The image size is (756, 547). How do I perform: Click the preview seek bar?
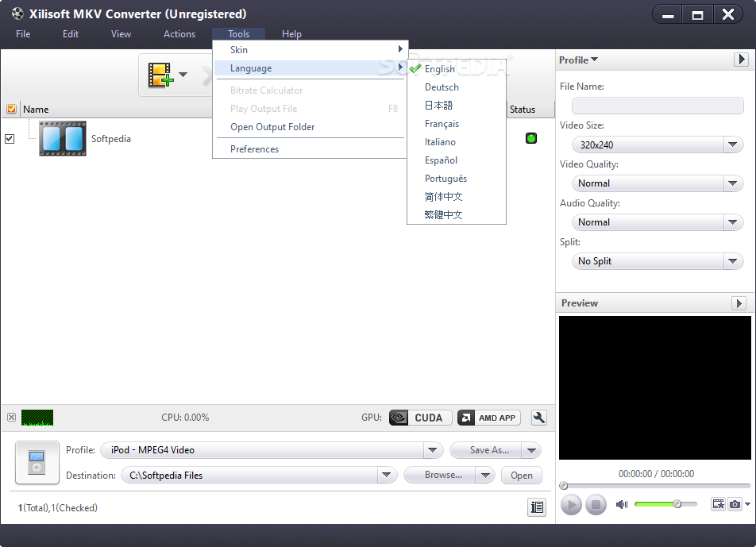654,486
